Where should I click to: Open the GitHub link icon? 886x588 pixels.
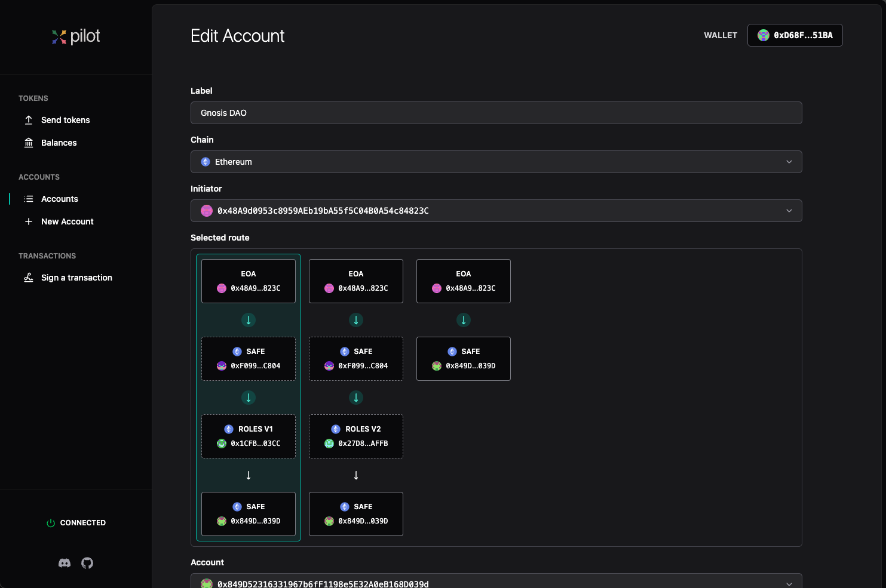coord(87,563)
